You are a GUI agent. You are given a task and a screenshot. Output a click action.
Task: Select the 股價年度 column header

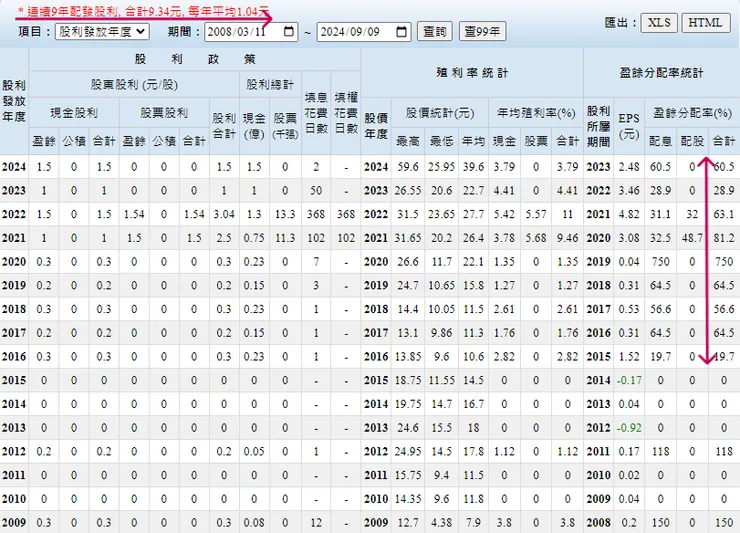pos(376,126)
